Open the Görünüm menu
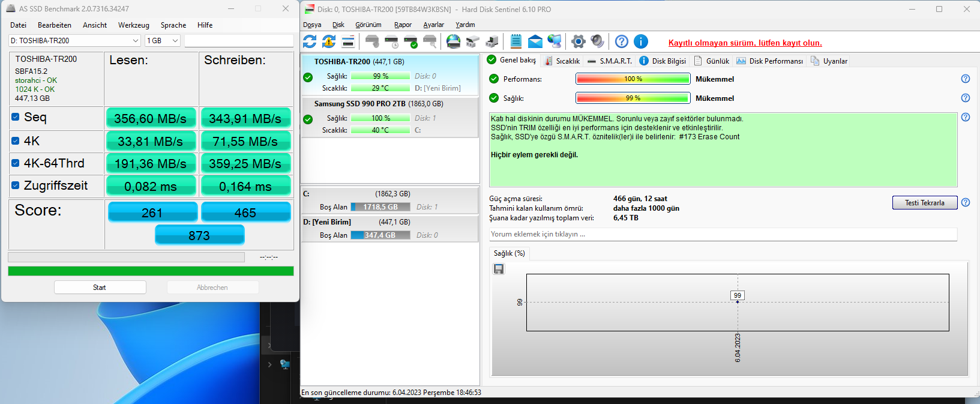This screenshot has width=980, height=404. click(368, 25)
